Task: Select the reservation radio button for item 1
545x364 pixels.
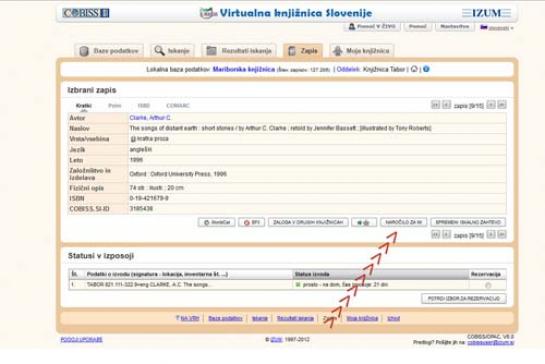Action: click(488, 285)
